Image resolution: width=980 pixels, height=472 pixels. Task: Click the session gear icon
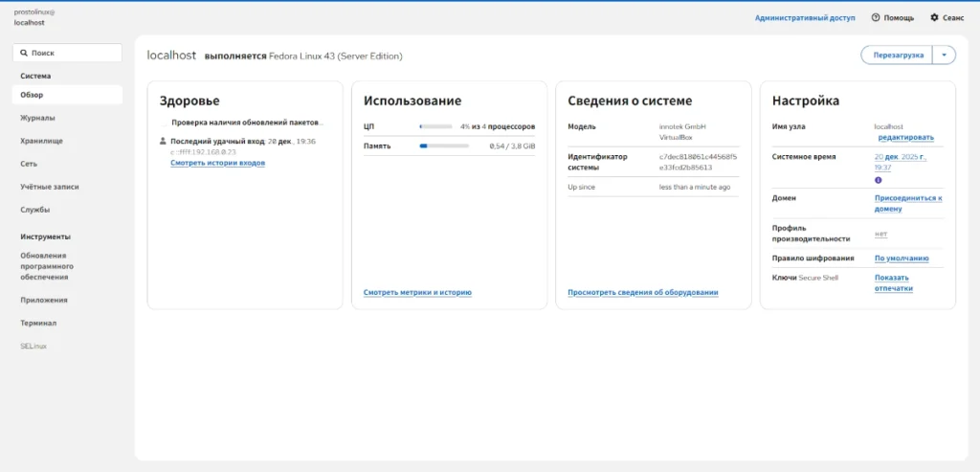[x=934, y=18]
